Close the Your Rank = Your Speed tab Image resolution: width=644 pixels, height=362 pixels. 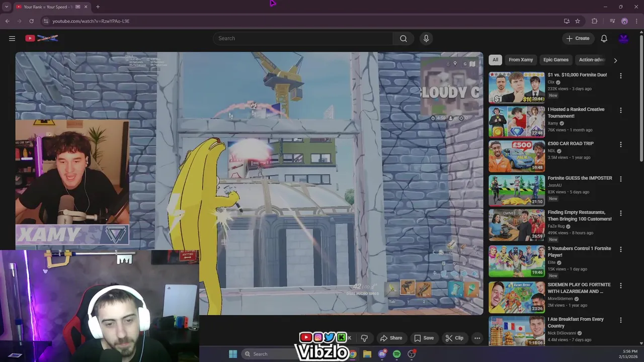86,7
